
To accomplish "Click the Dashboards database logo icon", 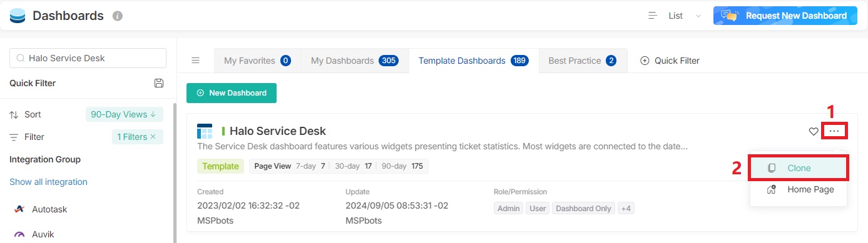I will click(x=18, y=16).
